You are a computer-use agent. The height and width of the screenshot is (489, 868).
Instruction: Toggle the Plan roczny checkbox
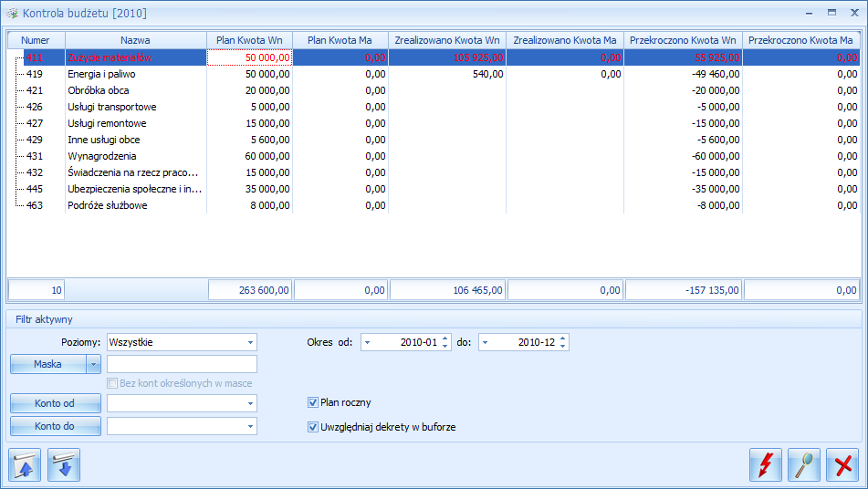point(313,402)
